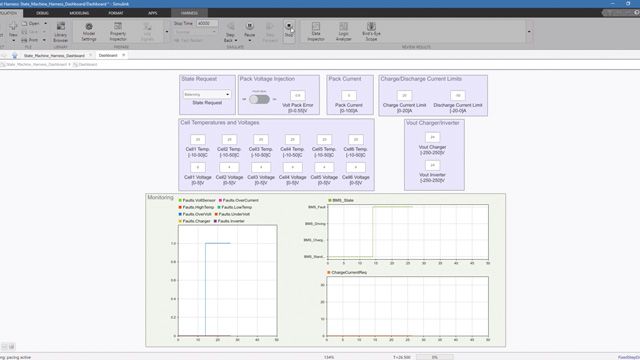Click the BMS_State scope plot
The height and width of the screenshot is (360, 640).
pos(408,232)
